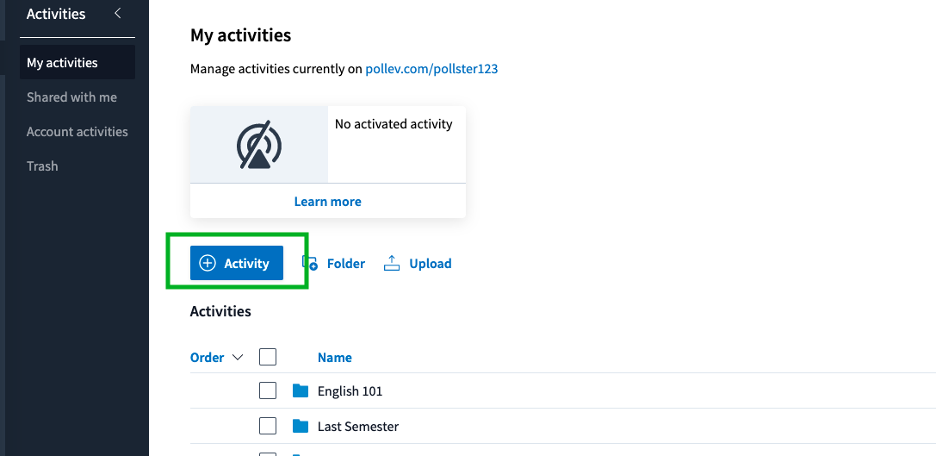Toggle the select-all checkbox in the header
Image resolution: width=936 pixels, height=456 pixels.
pos(268,357)
